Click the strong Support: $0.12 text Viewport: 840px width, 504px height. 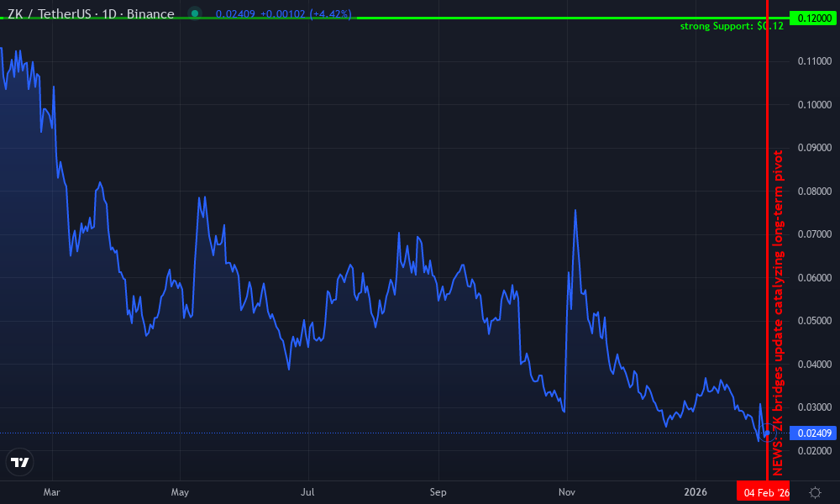730,26
